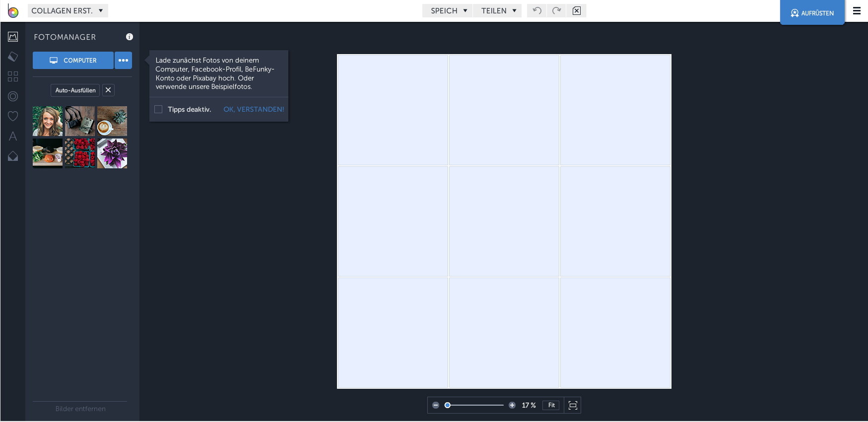Image resolution: width=868 pixels, height=422 pixels.
Task: Open the SPEICH dropdown menu
Action: (448, 10)
